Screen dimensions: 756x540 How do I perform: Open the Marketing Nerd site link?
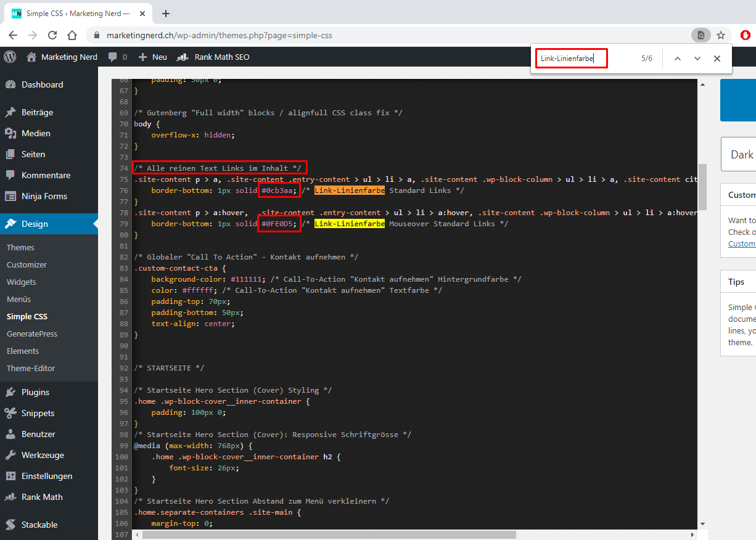pos(62,57)
